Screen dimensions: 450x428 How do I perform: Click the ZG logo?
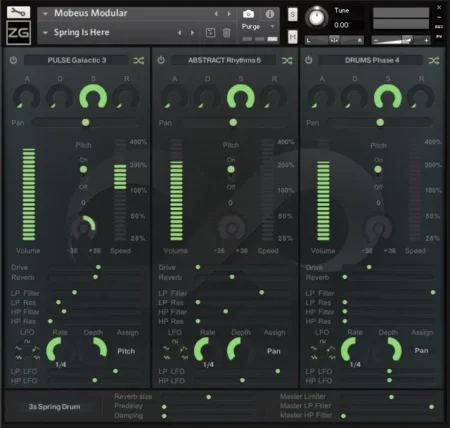pyautogui.click(x=19, y=32)
